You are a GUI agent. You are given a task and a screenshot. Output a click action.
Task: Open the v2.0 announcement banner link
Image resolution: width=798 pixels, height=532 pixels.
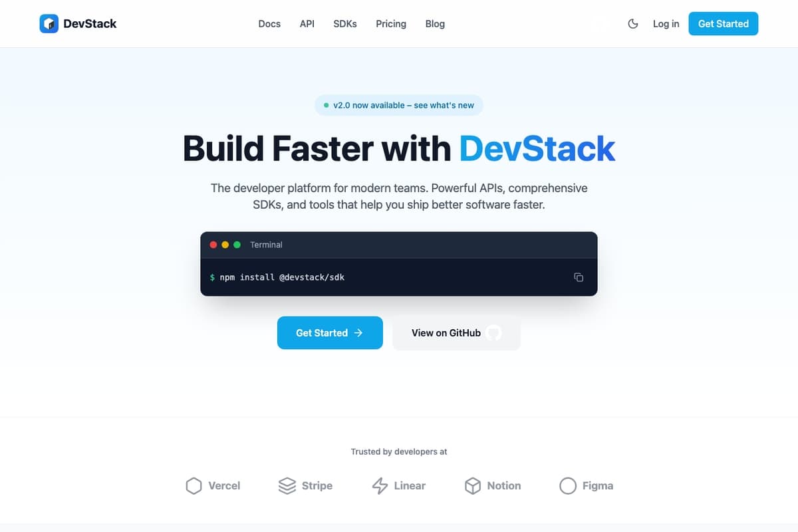398,105
